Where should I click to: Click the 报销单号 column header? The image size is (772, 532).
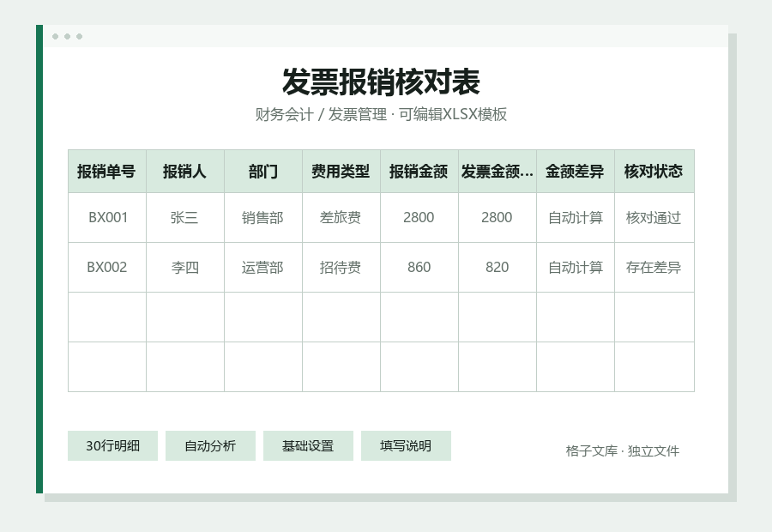pos(107,172)
